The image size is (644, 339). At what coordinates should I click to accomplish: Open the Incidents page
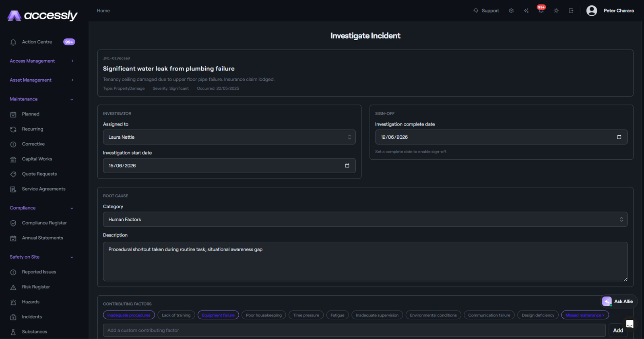[x=32, y=317]
